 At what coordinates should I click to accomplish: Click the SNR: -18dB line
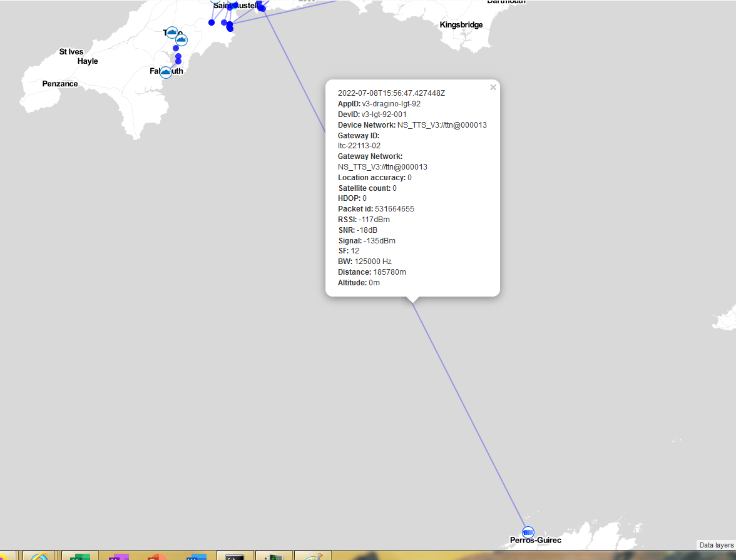click(358, 230)
